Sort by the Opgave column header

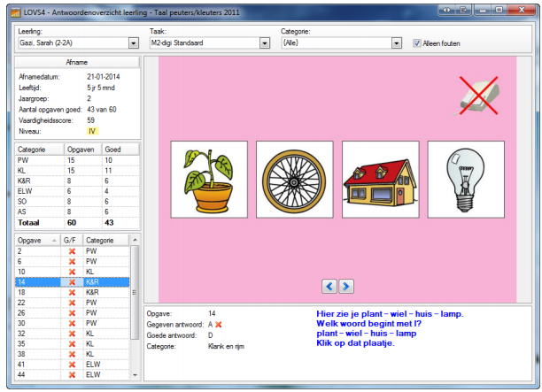(x=38, y=241)
